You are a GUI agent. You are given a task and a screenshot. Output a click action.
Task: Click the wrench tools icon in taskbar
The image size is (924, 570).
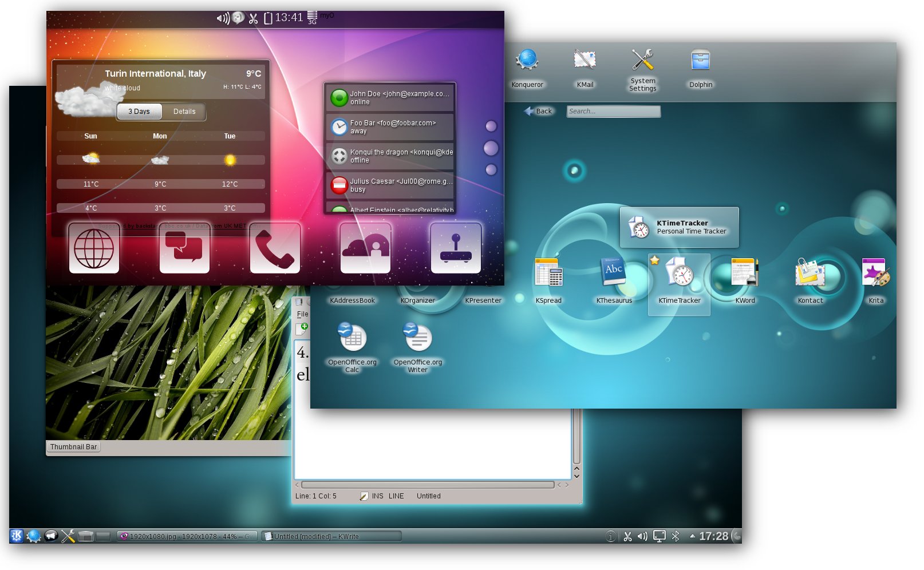[68, 536]
